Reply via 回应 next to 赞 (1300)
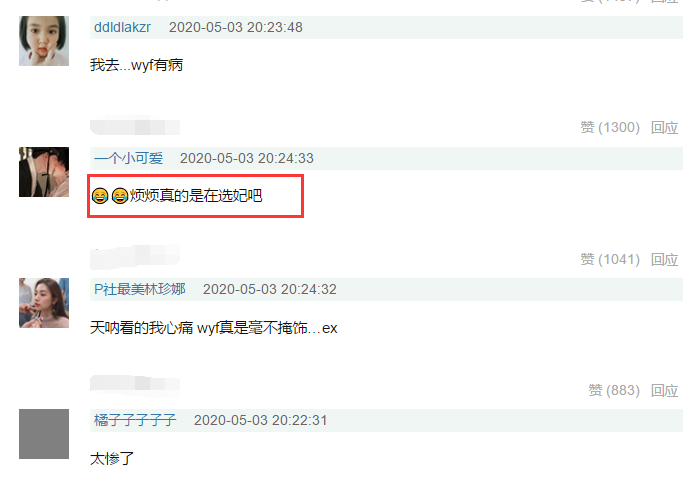698x491 pixels. coord(664,127)
